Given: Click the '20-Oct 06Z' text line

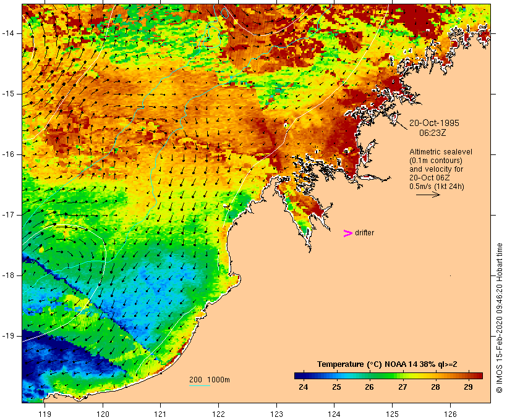Looking at the screenshot, I should tap(429, 178).
